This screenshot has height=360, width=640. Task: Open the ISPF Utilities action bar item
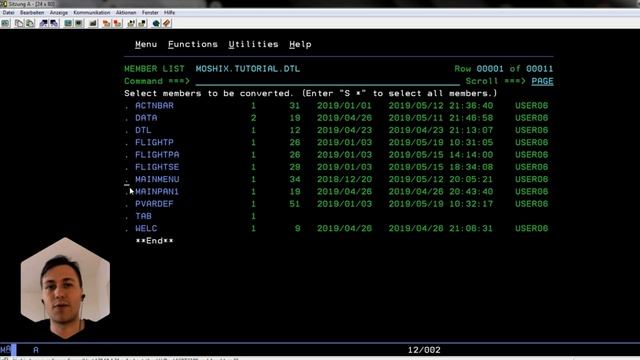click(253, 44)
